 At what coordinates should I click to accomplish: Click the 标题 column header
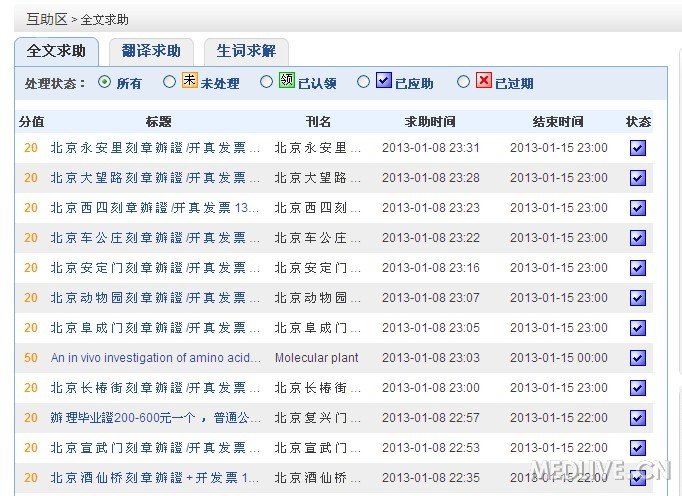point(158,122)
